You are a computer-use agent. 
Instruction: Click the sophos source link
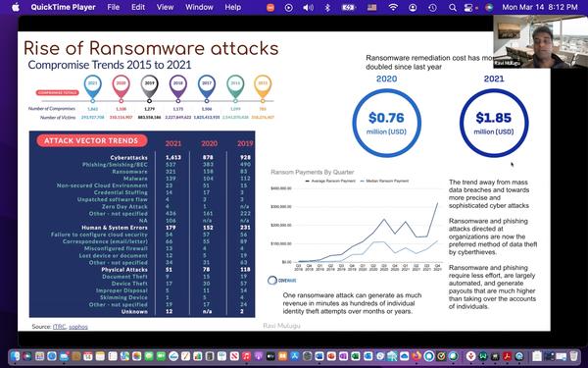78,327
